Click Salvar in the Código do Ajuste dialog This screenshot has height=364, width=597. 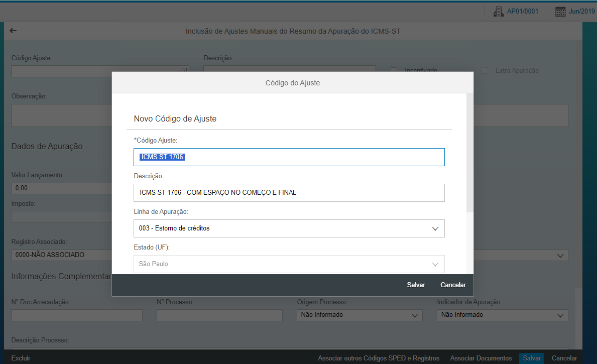tap(416, 285)
